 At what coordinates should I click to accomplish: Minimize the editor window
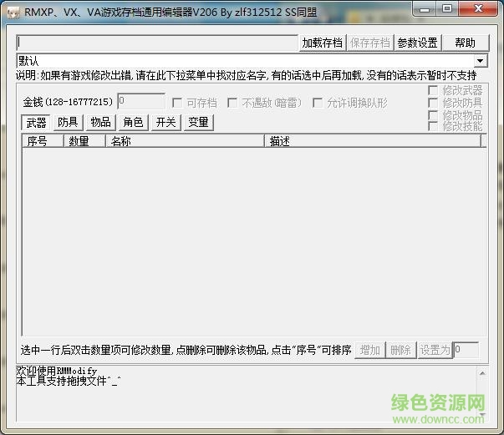pyautogui.click(x=425, y=8)
